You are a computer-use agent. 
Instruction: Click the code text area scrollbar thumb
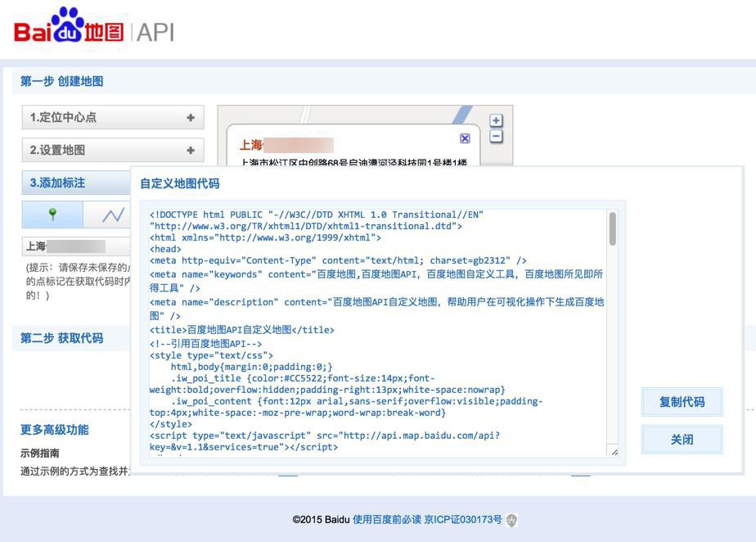click(x=612, y=228)
